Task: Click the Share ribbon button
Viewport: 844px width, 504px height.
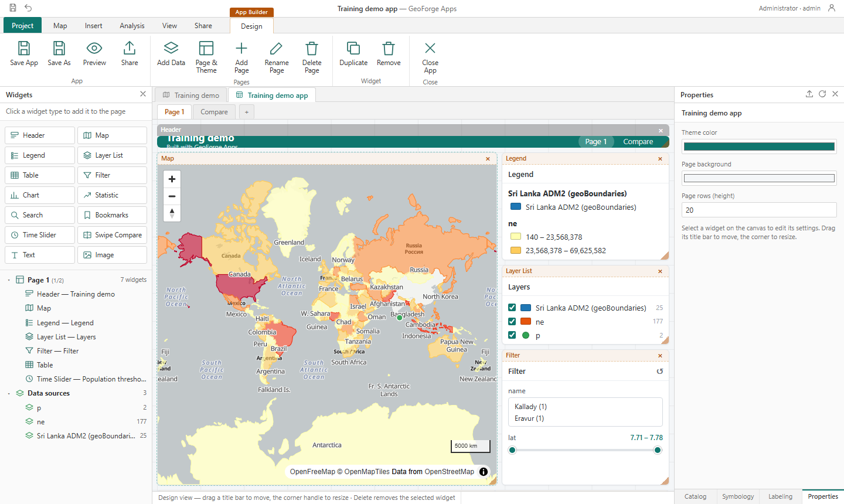Action: click(x=130, y=54)
